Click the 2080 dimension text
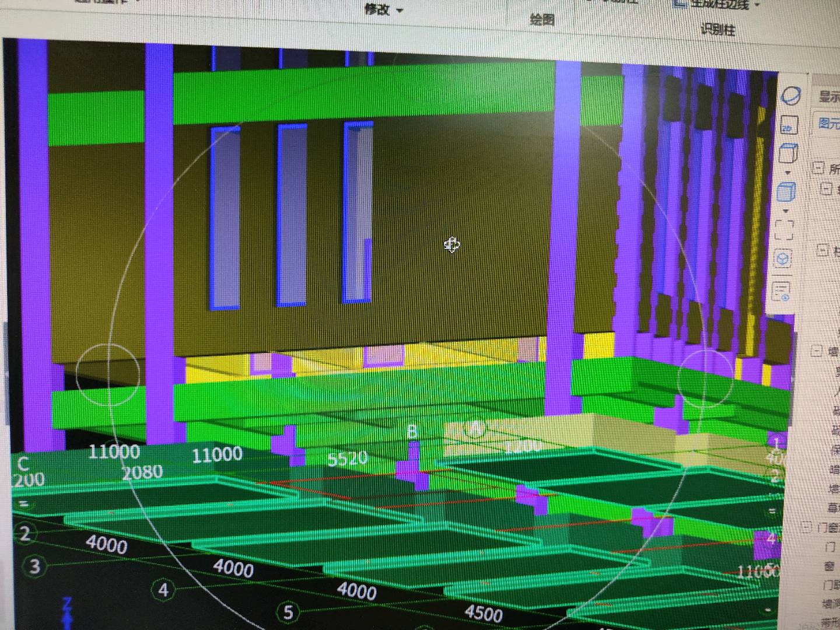840x630 pixels. tap(142, 472)
